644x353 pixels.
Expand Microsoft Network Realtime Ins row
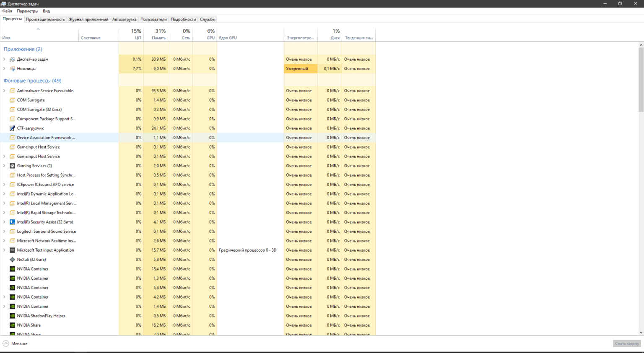pyautogui.click(x=4, y=241)
